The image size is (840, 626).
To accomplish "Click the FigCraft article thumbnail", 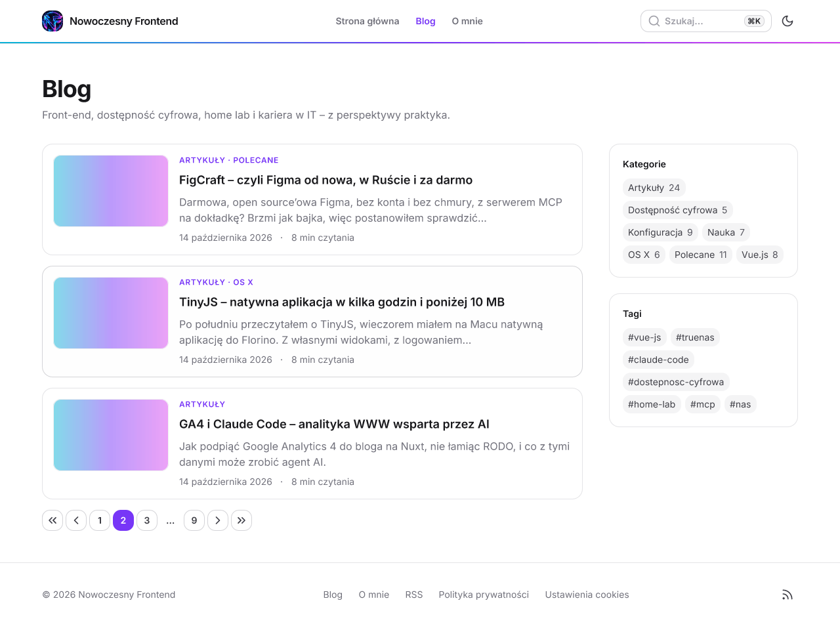I will point(111,191).
